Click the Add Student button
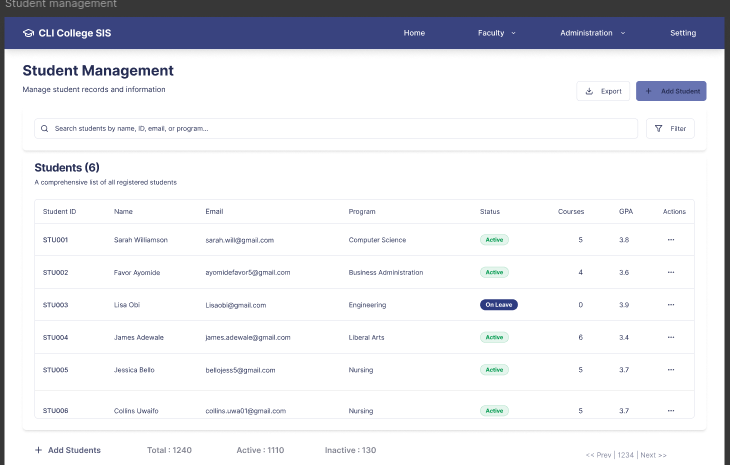 click(x=671, y=91)
